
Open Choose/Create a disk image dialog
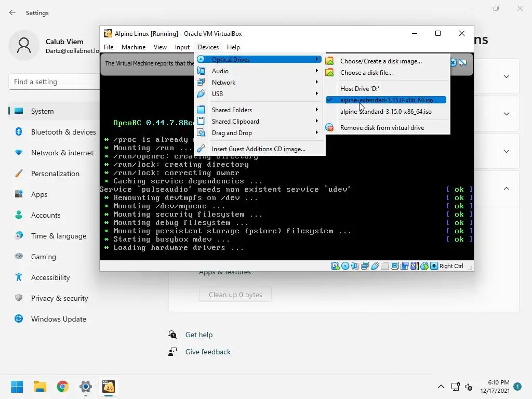click(381, 61)
